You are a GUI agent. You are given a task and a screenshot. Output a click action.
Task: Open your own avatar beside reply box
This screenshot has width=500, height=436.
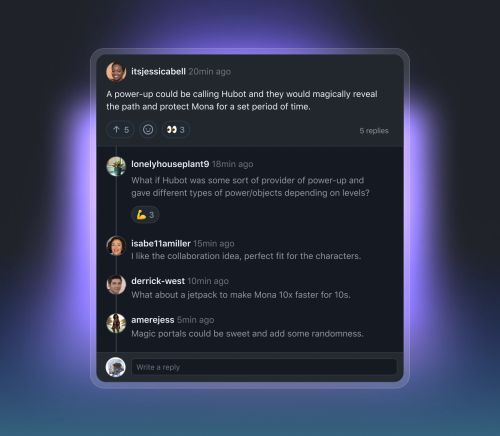(x=116, y=367)
